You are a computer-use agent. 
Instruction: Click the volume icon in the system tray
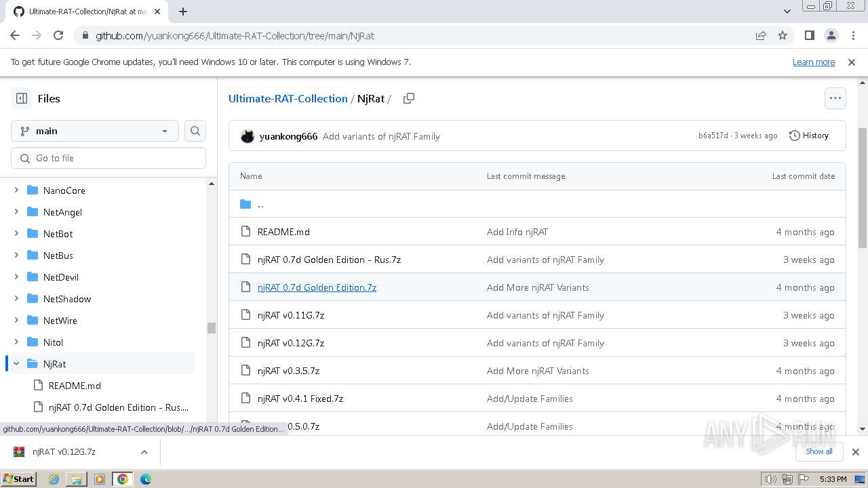pos(770,479)
